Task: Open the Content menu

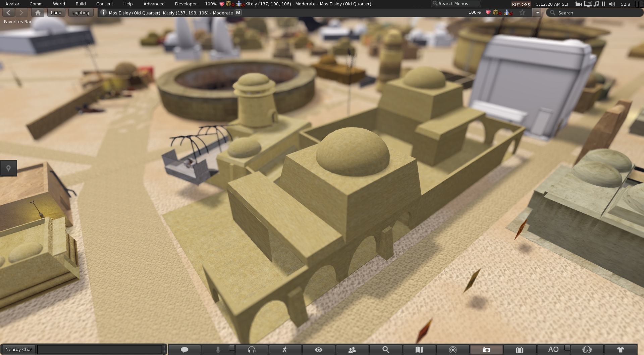Action: point(105,4)
